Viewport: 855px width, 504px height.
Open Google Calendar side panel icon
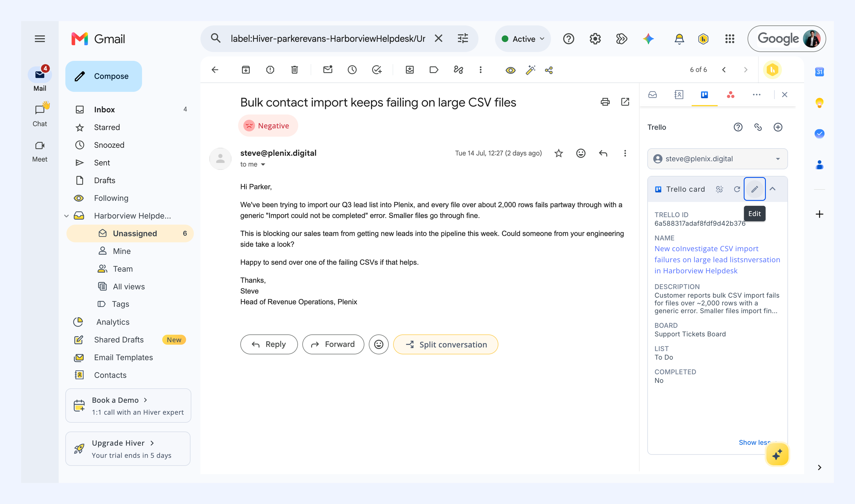pos(819,72)
